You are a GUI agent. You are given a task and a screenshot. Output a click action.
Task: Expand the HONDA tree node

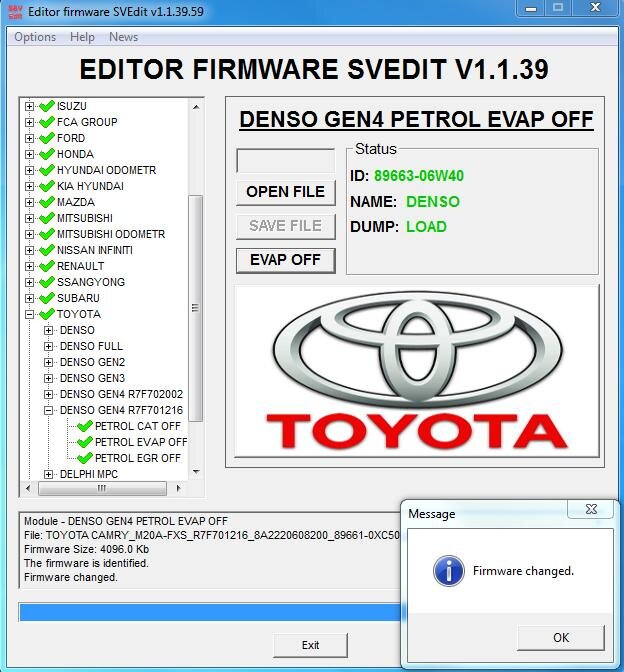[29, 154]
